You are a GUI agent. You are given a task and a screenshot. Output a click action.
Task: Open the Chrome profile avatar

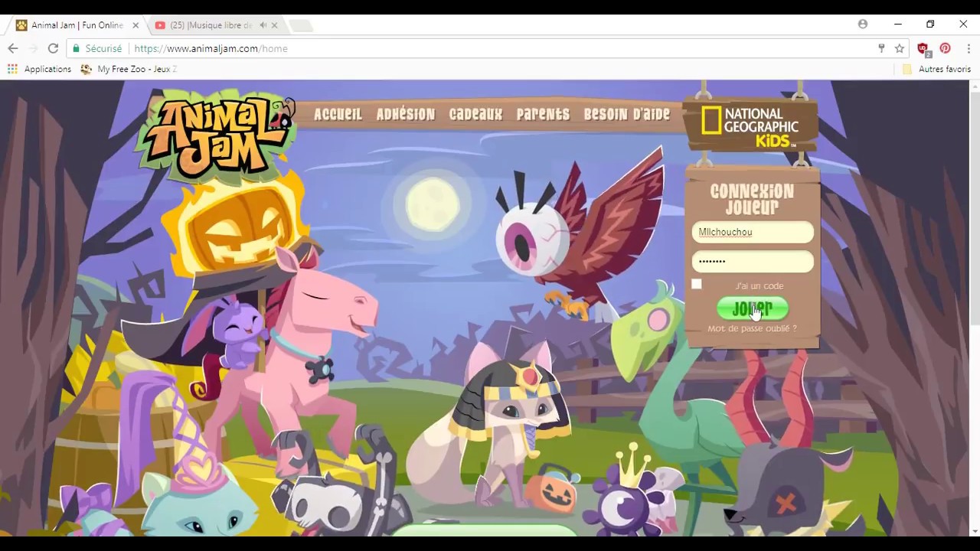pos(863,24)
